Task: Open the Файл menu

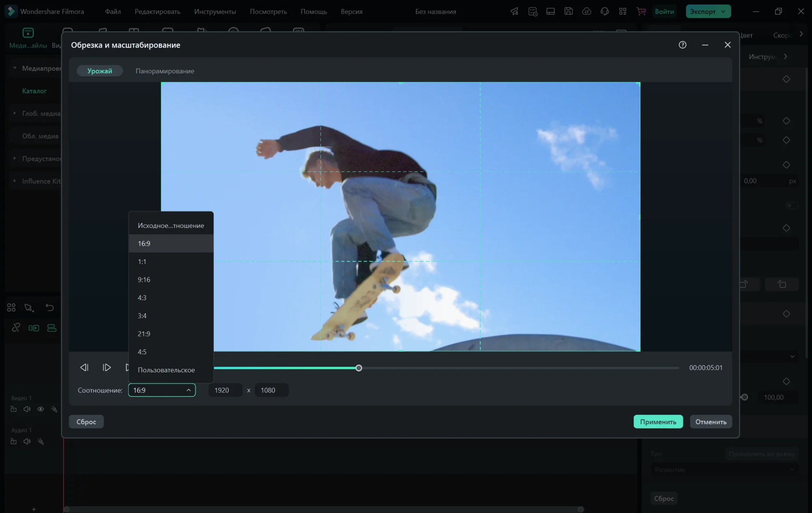Action: tap(113, 11)
